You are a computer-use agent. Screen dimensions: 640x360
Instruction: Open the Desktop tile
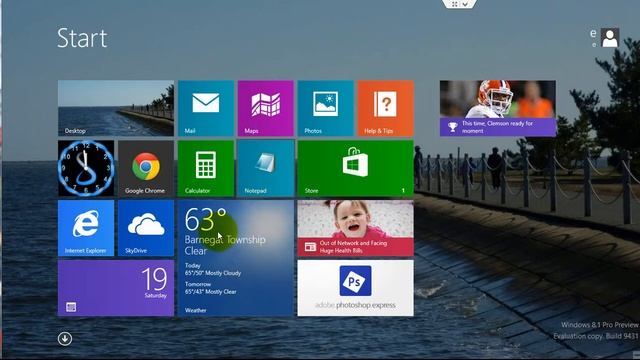pyautogui.click(x=116, y=108)
